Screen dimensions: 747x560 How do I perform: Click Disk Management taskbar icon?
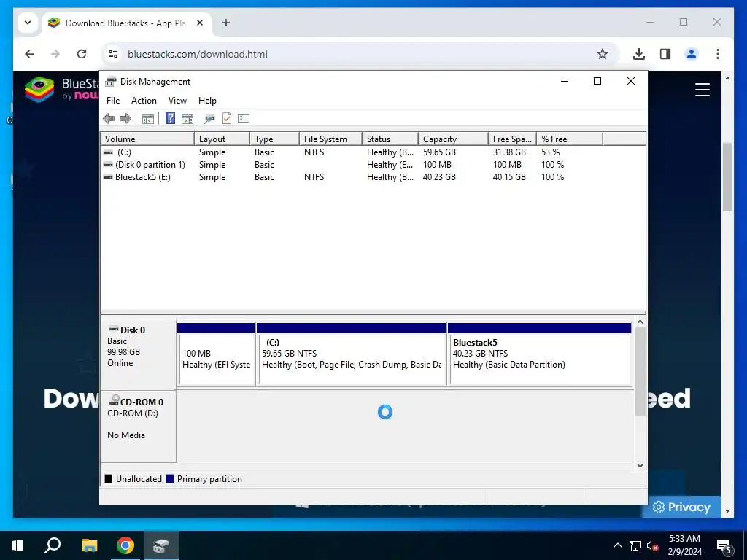coord(161,545)
